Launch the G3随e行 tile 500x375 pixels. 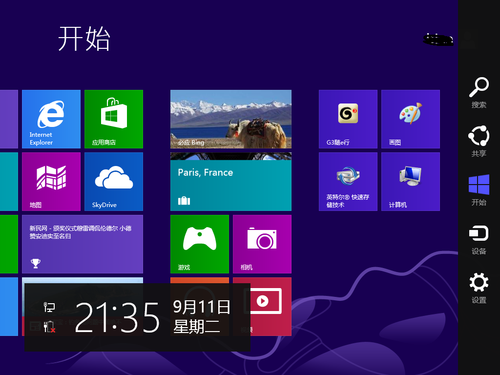(348, 119)
